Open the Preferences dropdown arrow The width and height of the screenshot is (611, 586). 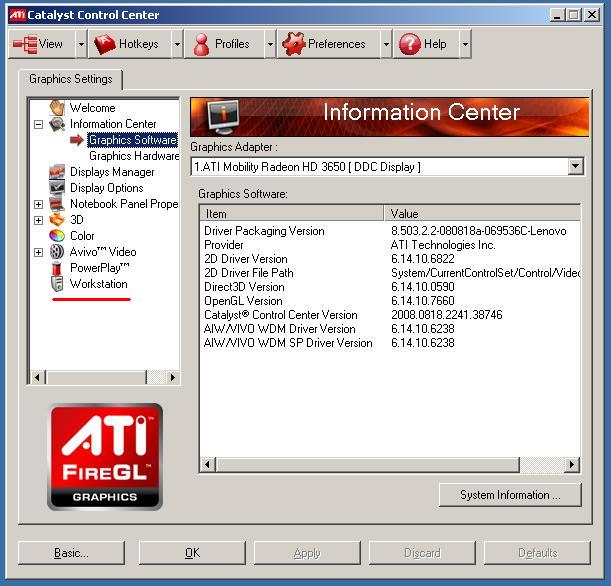tap(386, 44)
